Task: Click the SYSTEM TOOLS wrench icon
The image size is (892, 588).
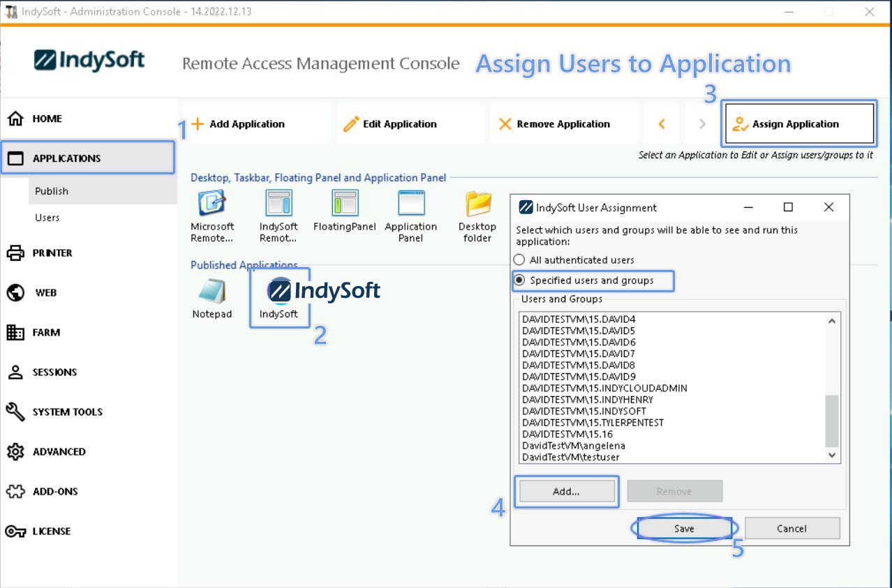Action: point(15,412)
